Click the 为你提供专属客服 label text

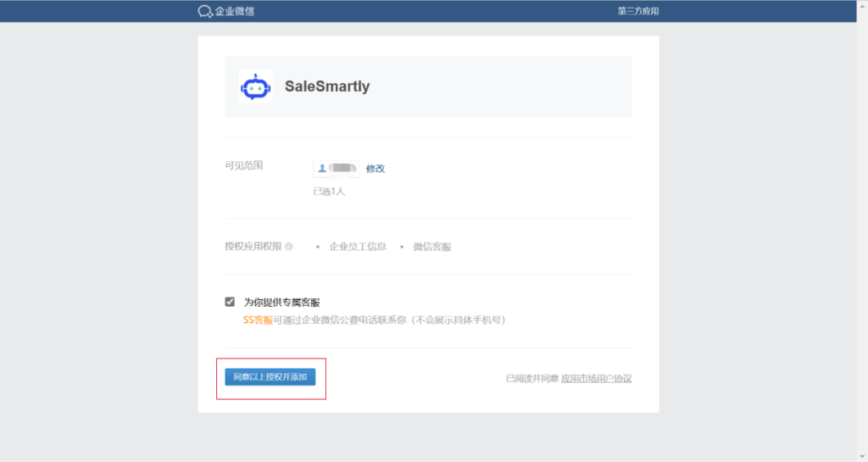(281, 302)
